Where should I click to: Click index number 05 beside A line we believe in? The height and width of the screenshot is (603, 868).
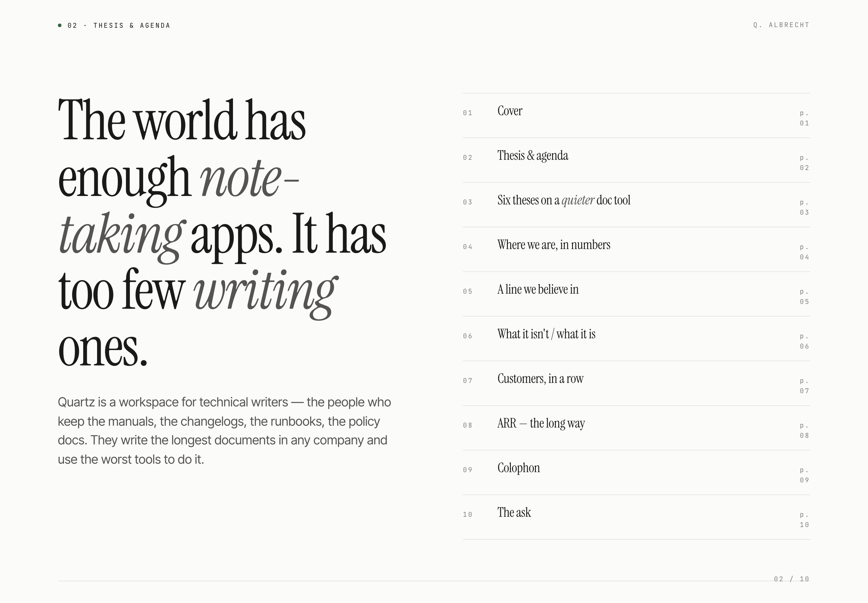coord(468,291)
